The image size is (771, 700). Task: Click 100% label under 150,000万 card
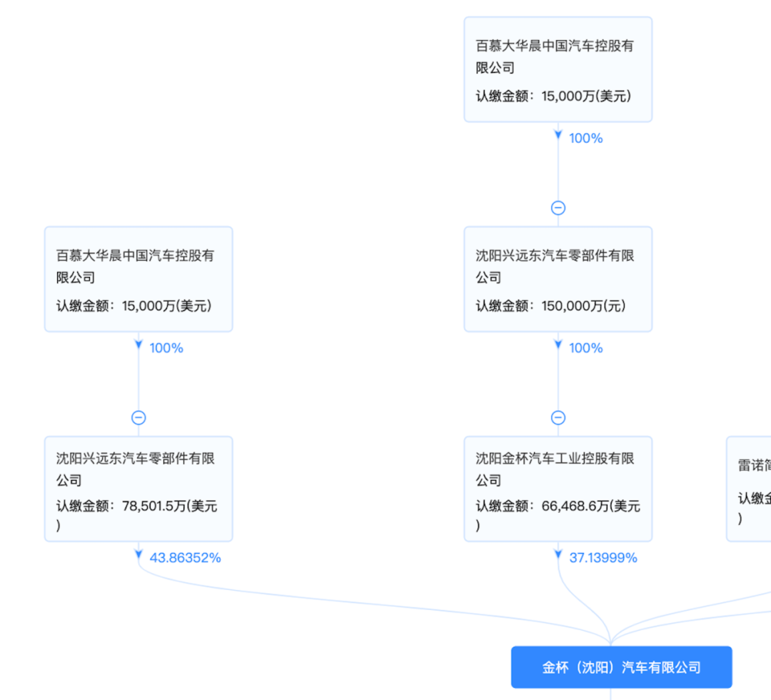(x=585, y=349)
